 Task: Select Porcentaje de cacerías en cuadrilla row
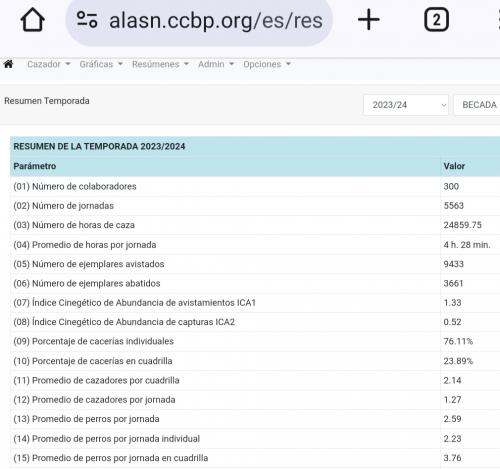pos(255,361)
